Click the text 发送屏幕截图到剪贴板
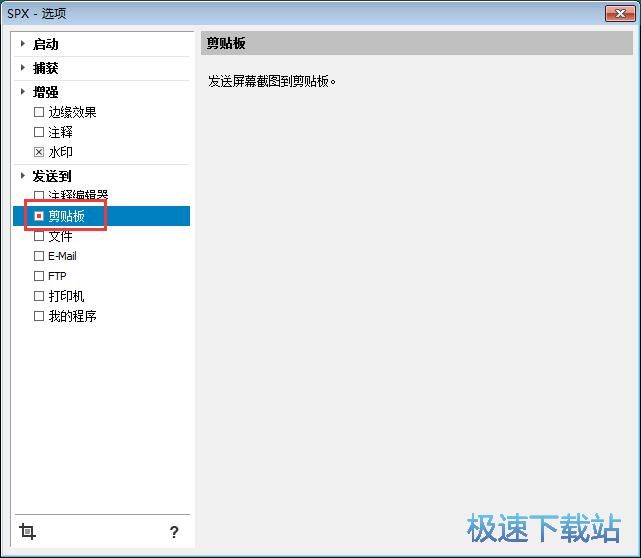The width and height of the screenshot is (641, 558). [271, 81]
